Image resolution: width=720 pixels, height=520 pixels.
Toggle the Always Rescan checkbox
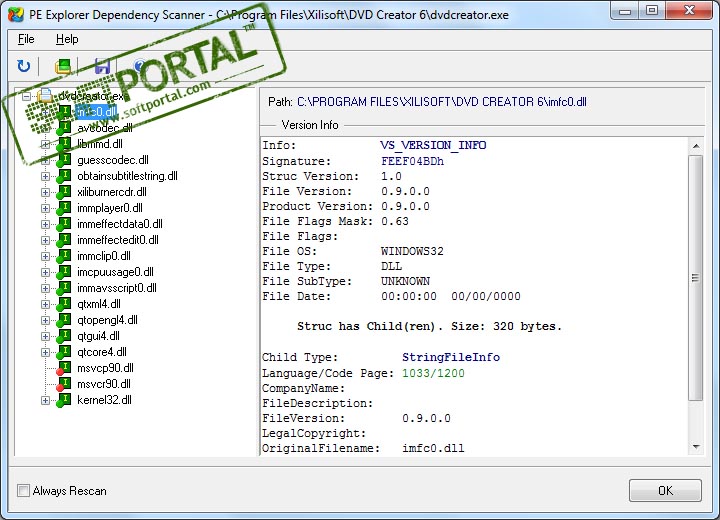click(x=23, y=491)
